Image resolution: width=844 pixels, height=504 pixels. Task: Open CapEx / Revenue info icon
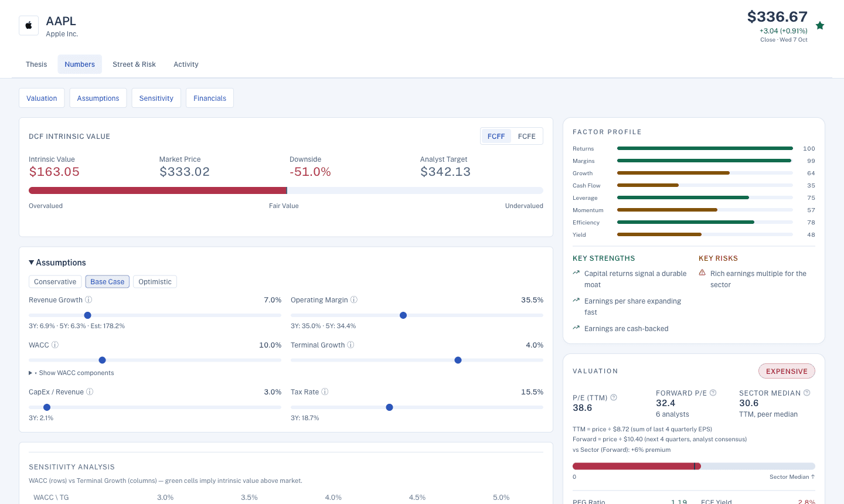click(x=90, y=391)
